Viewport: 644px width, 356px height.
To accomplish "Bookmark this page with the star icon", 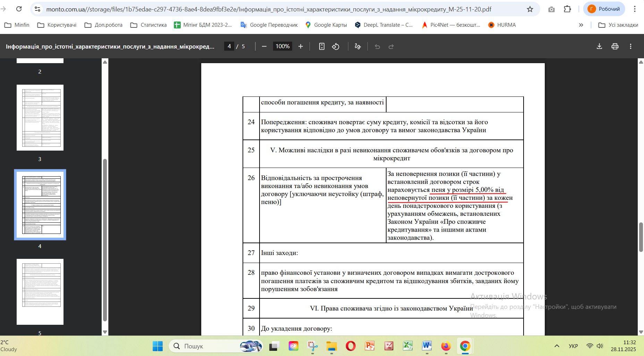I will click(x=530, y=9).
